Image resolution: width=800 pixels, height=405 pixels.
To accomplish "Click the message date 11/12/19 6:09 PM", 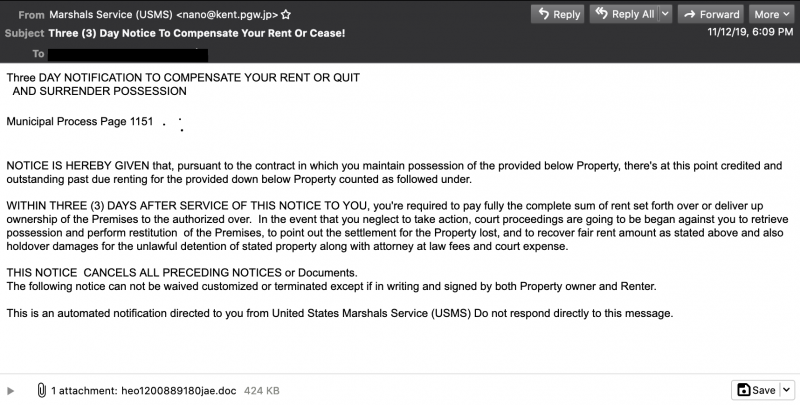I will (x=750, y=32).
